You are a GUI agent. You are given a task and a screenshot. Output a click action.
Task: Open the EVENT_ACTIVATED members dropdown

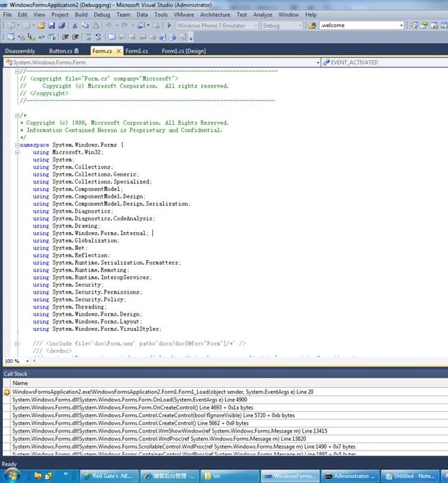point(385,63)
